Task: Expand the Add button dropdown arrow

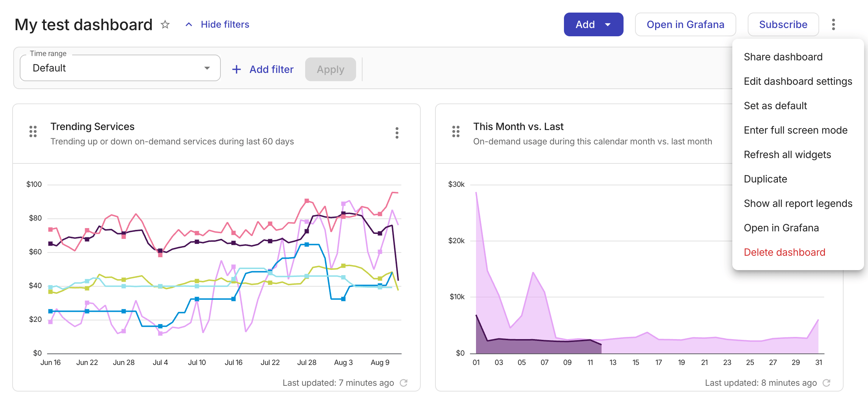Action: (x=608, y=24)
